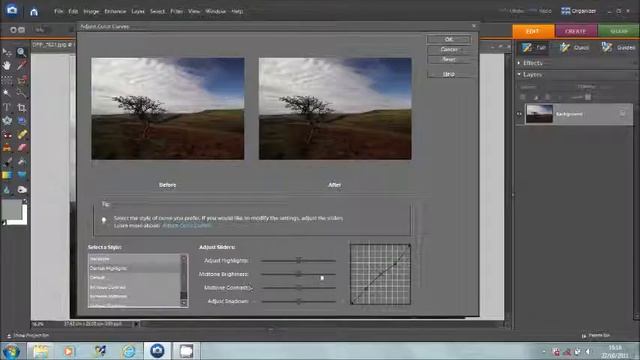This screenshot has height=360, width=640.
Task: Open the Window menu
Action: (216, 11)
